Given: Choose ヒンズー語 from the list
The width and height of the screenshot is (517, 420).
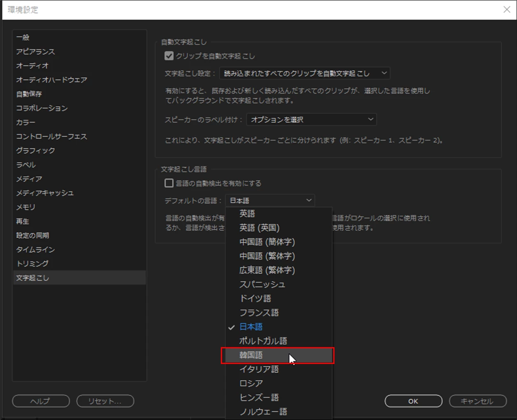Looking at the screenshot, I should (279, 398).
